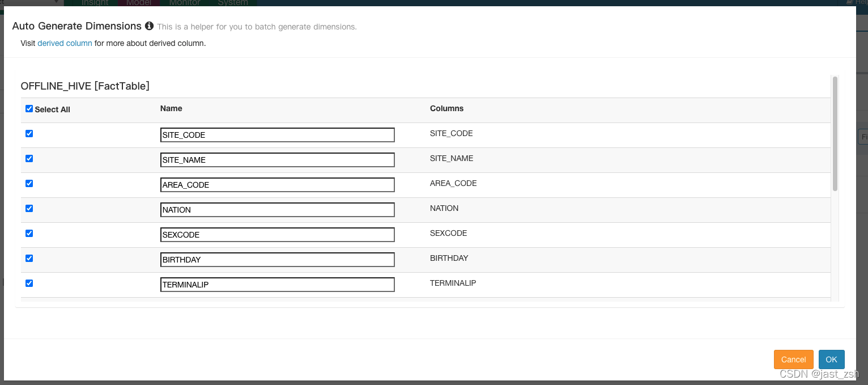Open the Insight tab in background page

[x=95, y=3]
